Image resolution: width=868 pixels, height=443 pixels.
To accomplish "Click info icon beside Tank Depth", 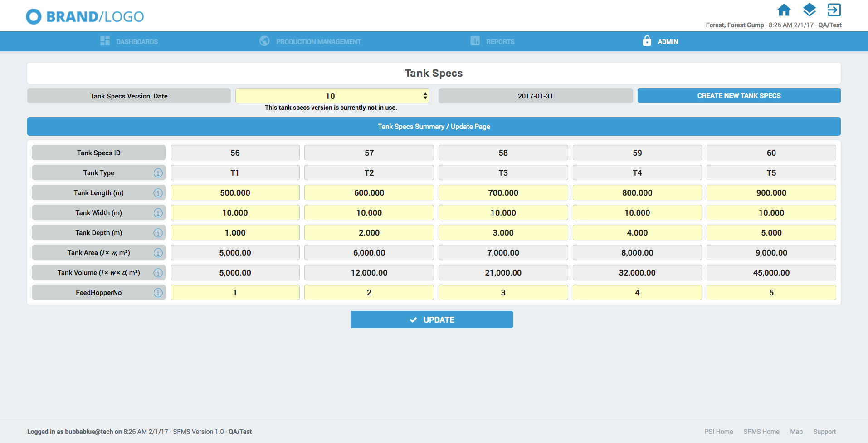I will tap(158, 233).
